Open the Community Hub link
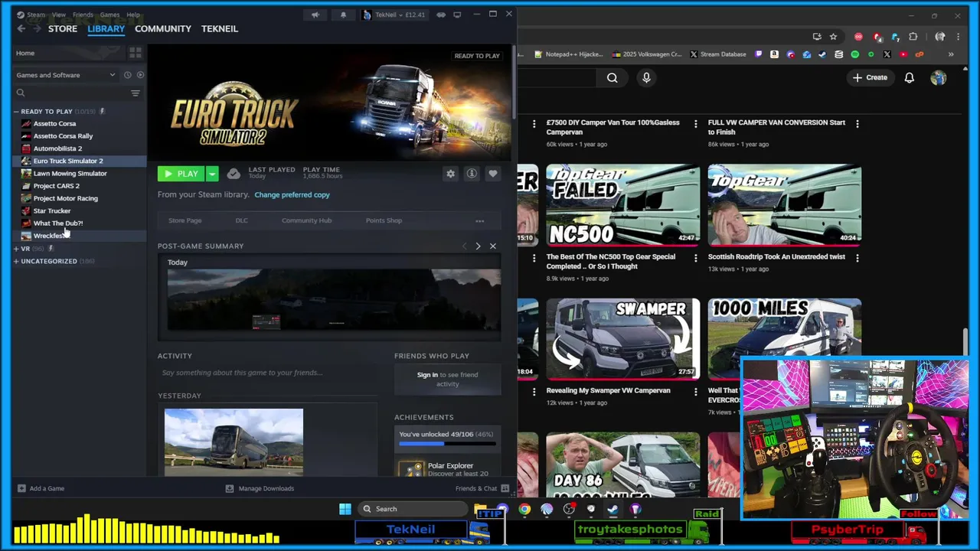Screen dimensions: 980x551 (x=306, y=220)
